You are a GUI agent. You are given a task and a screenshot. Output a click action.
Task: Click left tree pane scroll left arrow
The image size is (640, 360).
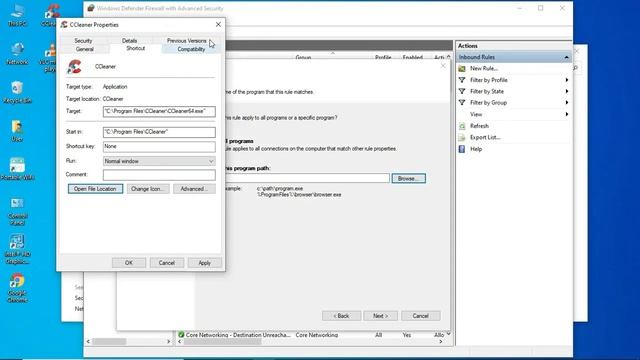pos(88,341)
